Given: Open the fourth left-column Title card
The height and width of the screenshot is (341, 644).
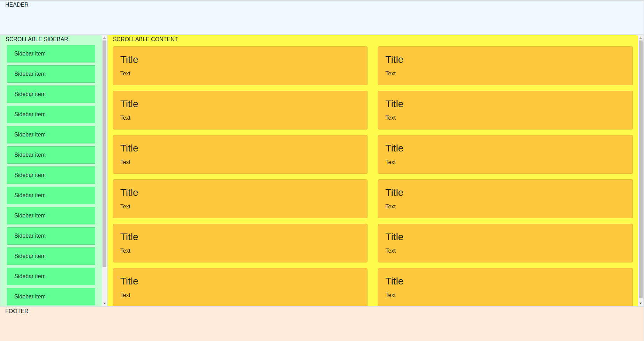Looking at the screenshot, I should pos(240,199).
